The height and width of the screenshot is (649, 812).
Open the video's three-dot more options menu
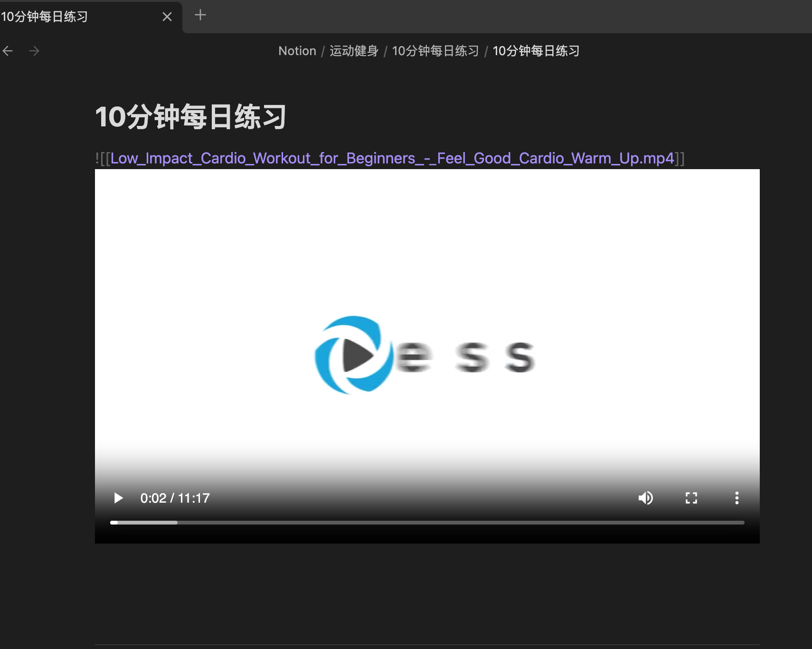736,498
